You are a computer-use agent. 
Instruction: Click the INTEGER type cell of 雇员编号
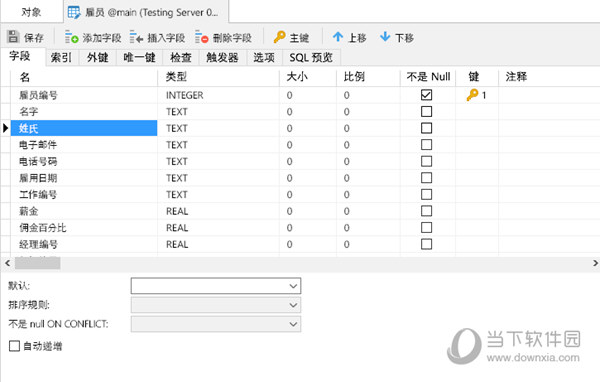[x=218, y=95]
